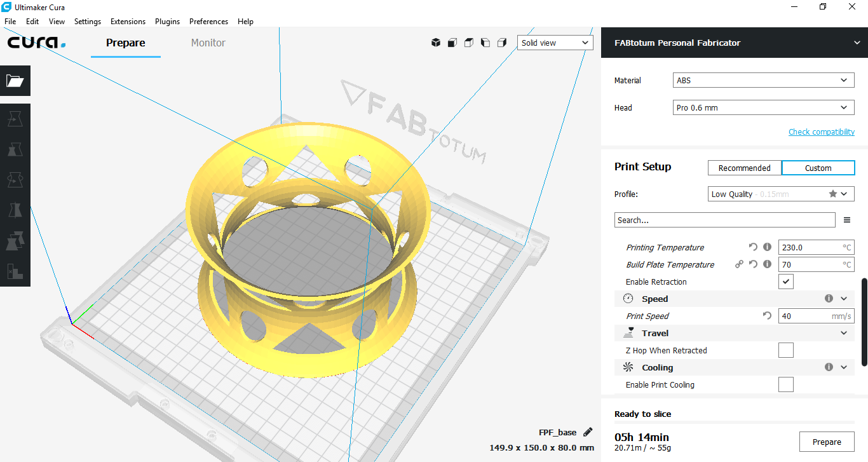868x462 pixels.
Task: Select the Mirror tool in left toolbar
Action: tap(15, 210)
